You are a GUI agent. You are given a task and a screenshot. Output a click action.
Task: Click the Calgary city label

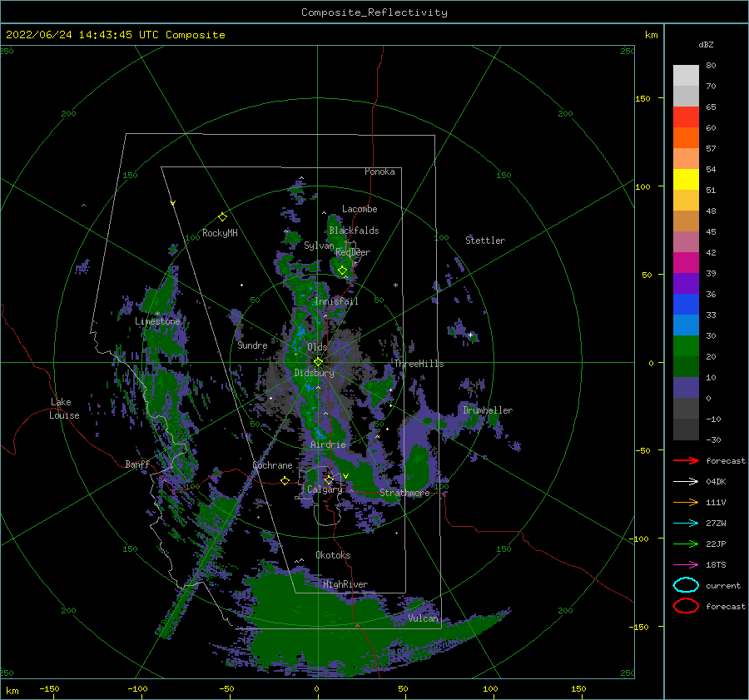click(325, 489)
